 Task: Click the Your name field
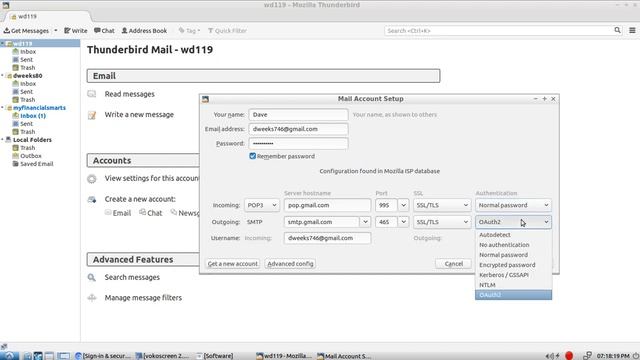(298, 115)
